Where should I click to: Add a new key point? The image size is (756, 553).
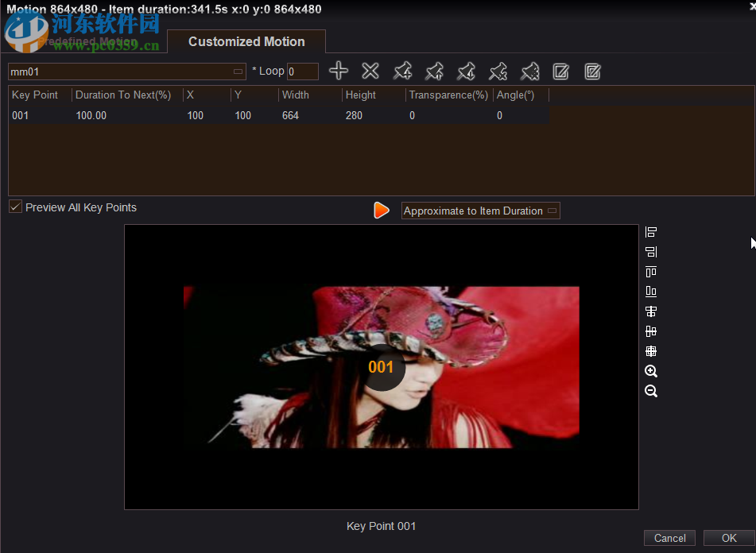click(338, 71)
